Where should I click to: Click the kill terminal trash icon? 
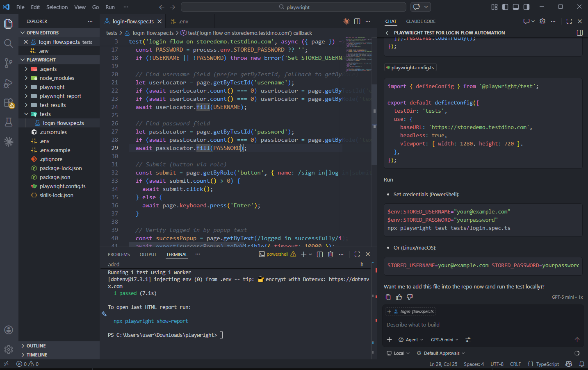point(330,254)
